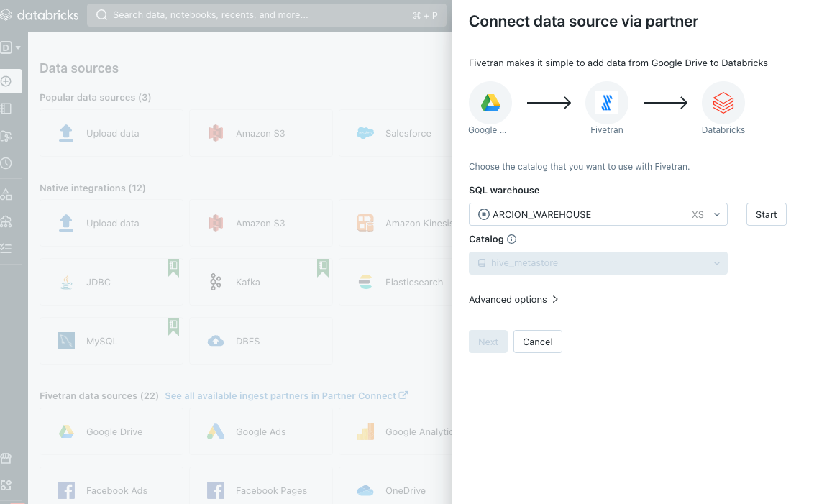This screenshot has width=832, height=504.
Task: Click the JDBC card bookmark icon
Action: click(x=173, y=268)
